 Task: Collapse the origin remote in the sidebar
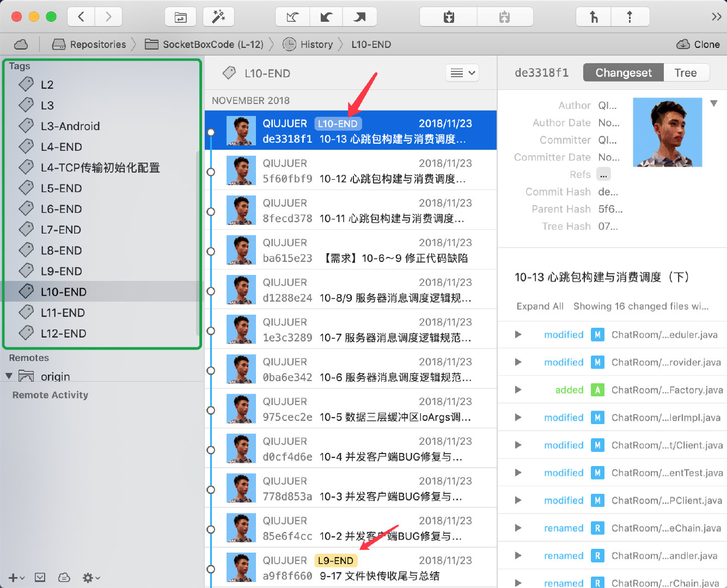pyautogui.click(x=9, y=376)
